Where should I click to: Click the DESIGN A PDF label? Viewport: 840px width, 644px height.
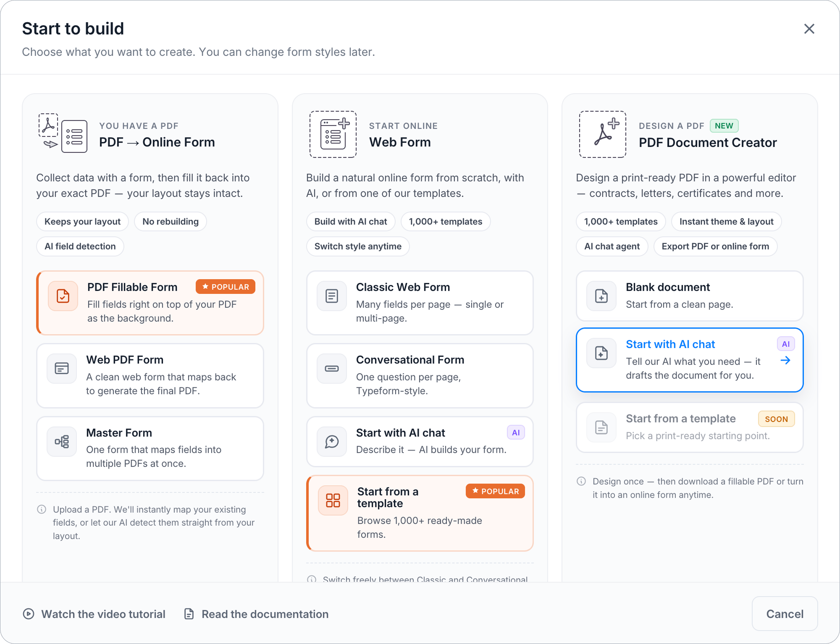point(672,126)
